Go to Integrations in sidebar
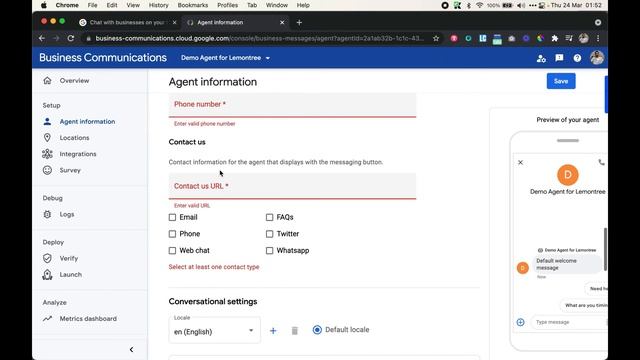 78,154
